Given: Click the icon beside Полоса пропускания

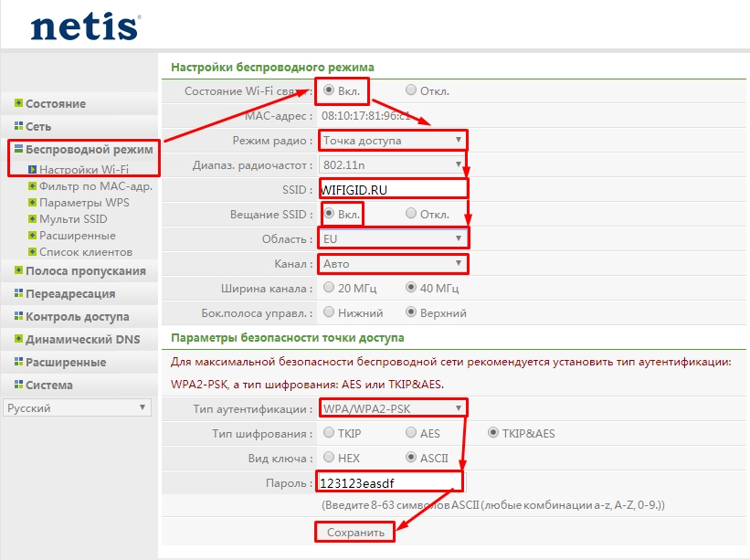Looking at the screenshot, I should click(18, 270).
